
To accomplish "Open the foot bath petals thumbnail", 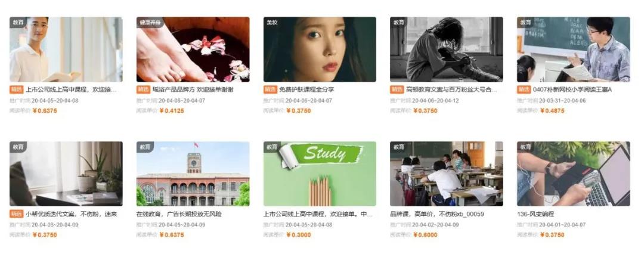I will 193,49.
